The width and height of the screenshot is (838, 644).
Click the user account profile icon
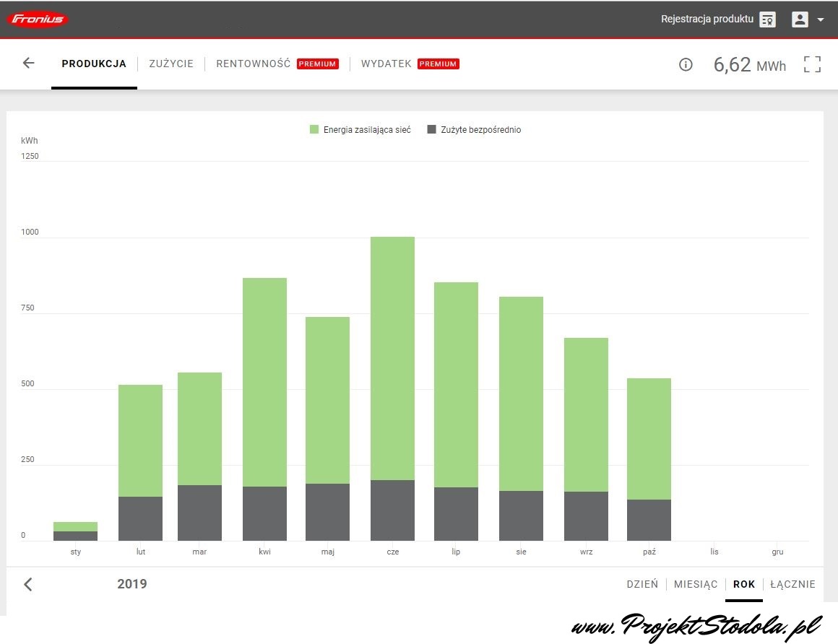(x=800, y=19)
